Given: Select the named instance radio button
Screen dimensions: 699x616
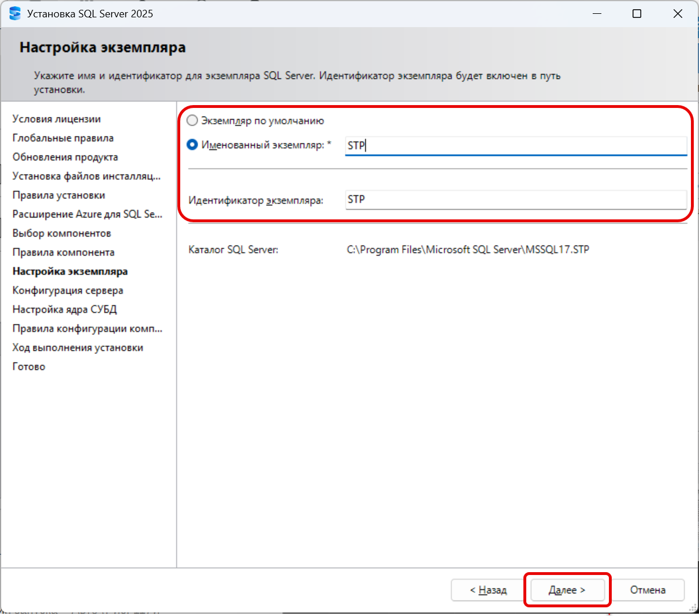Looking at the screenshot, I should pyautogui.click(x=192, y=145).
